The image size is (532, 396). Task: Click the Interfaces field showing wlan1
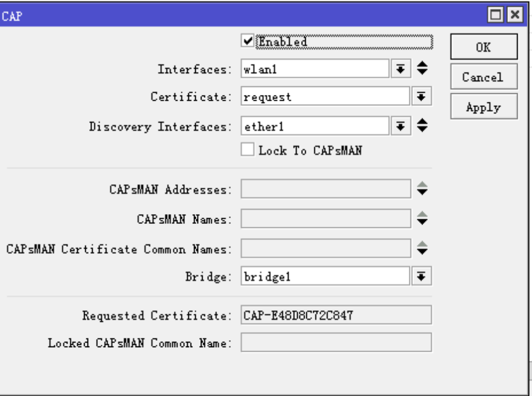(315, 69)
